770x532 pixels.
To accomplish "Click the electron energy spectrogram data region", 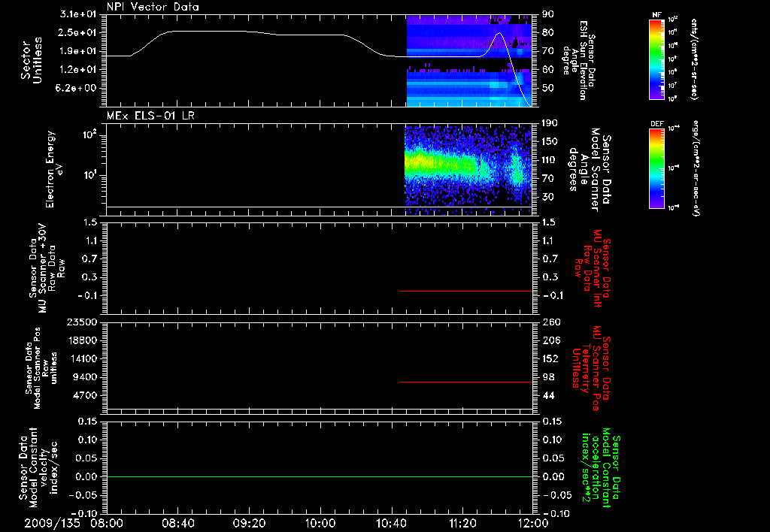I will click(x=468, y=169).
